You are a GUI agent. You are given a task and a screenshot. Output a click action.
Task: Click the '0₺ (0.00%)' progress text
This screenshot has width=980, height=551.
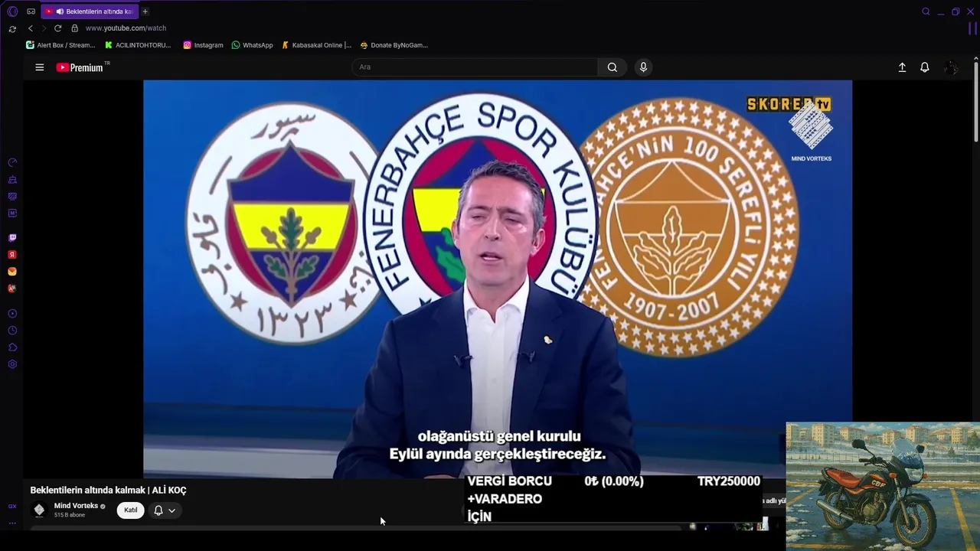614,481
